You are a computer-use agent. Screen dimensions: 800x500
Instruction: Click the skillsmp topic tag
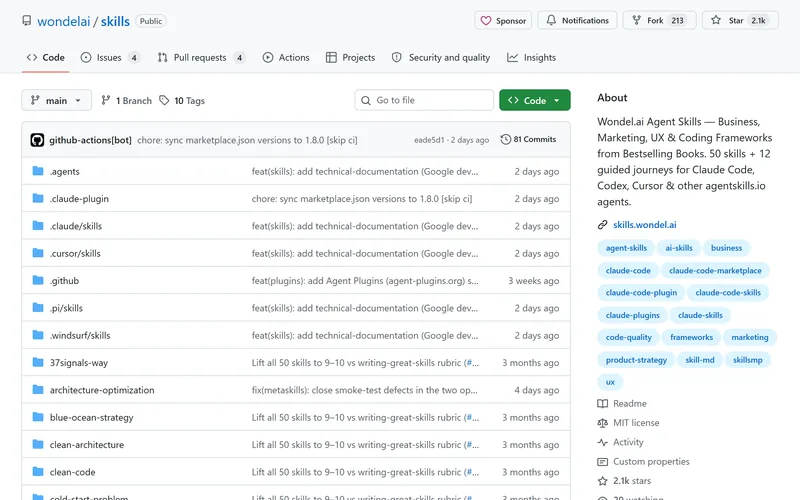(x=747, y=360)
